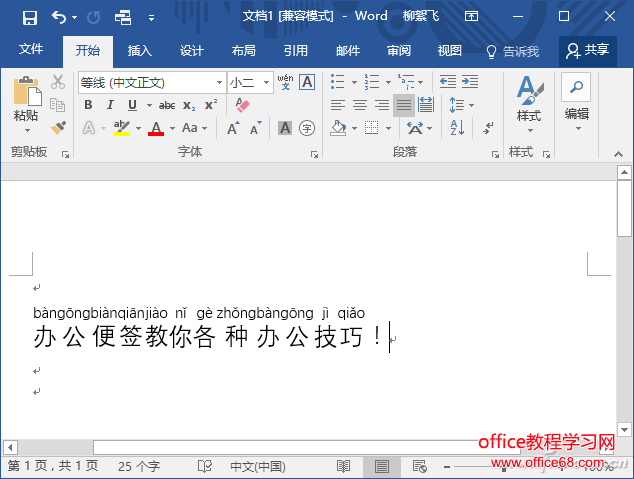
Task: Apply strikethrough with the abc icon
Action: click(167, 105)
